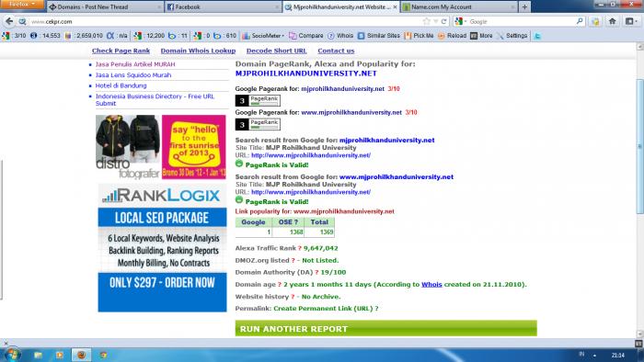The height and width of the screenshot is (362, 644).
Task: Switch to the Name.com My Account tab
Action: 459,7
